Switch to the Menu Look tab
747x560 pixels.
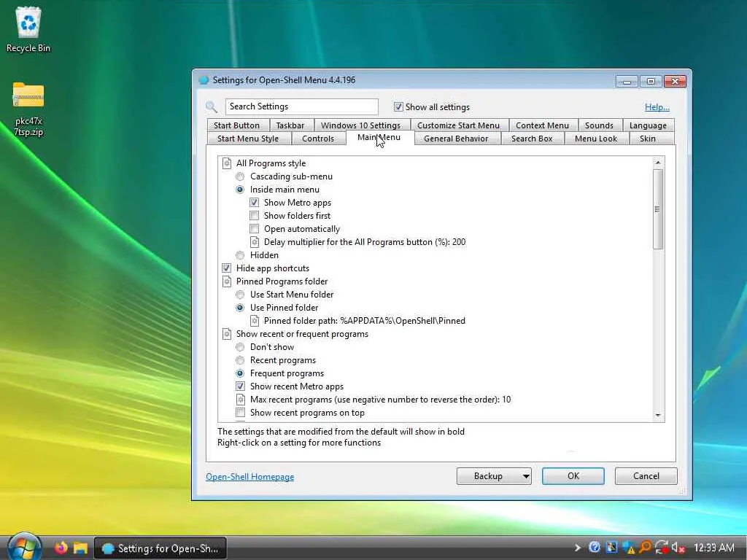tap(595, 139)
